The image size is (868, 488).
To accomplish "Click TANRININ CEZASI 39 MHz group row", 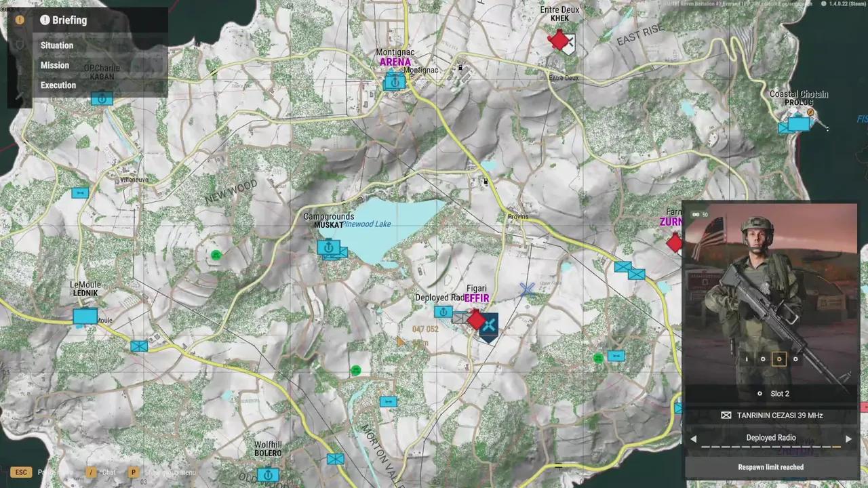I will (771, 415).
